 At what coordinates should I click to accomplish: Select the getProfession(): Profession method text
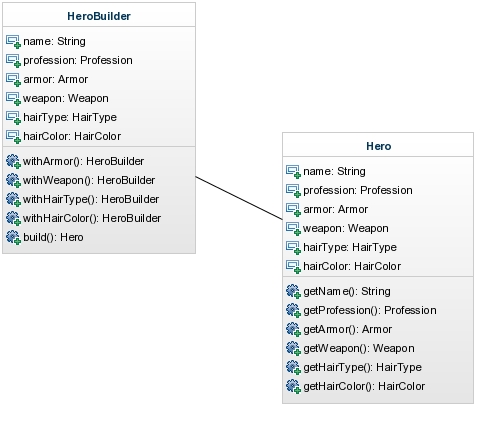370,310
